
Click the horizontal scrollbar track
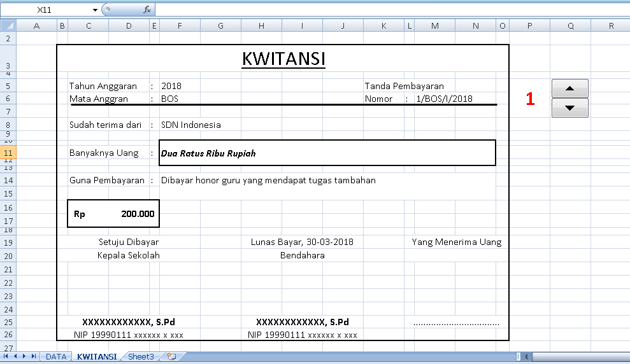click(x=580, y=356)
